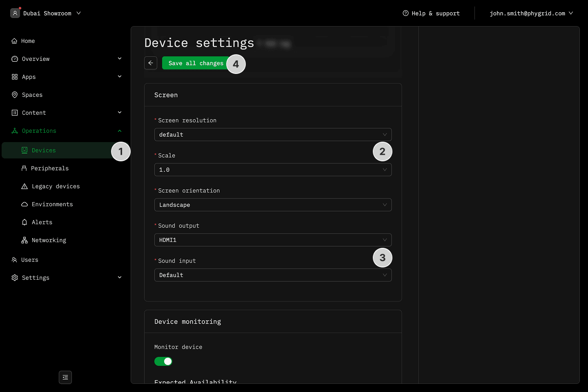Open the Sound output dropdown
This screenshot has height=392, width=588.
tap(273, 240)
